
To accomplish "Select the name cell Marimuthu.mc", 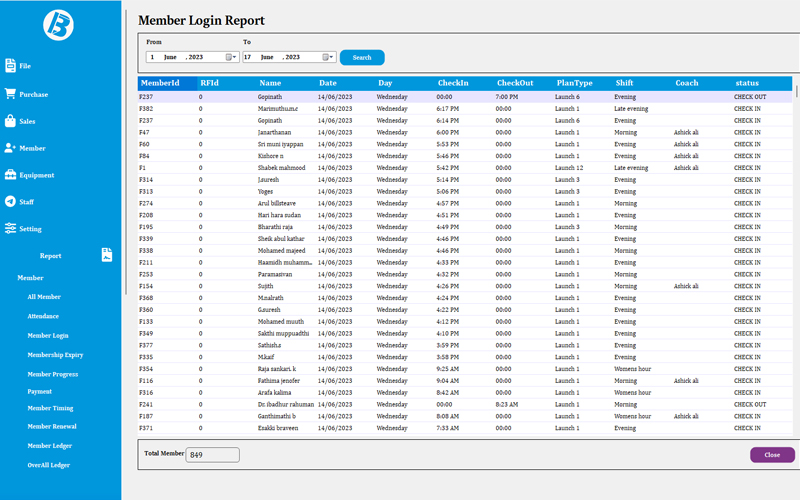I will tap(278, 109).
